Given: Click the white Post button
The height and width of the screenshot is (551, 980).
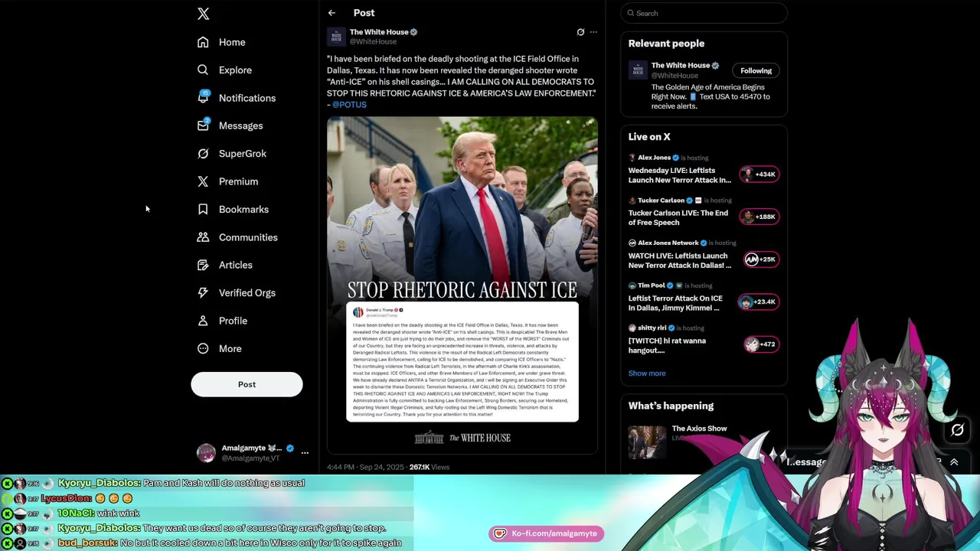Looking at the screenshot, I should click(x=247, y=384).
